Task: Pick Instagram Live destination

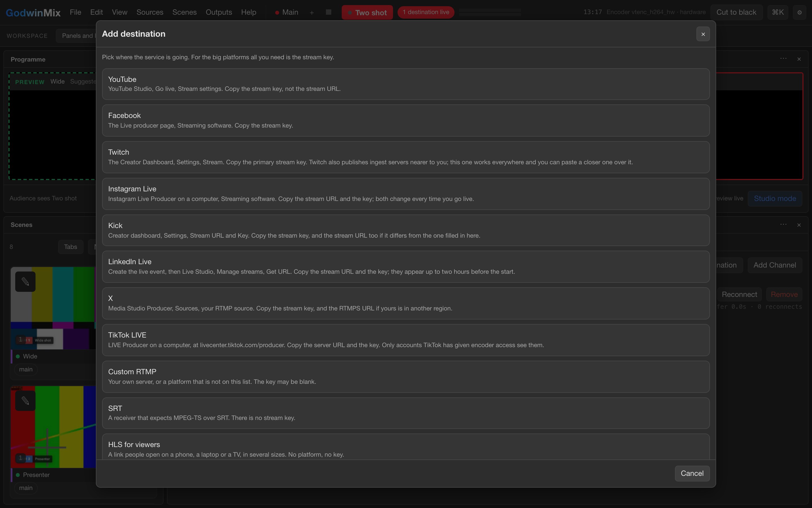Action: pos(406,194)
